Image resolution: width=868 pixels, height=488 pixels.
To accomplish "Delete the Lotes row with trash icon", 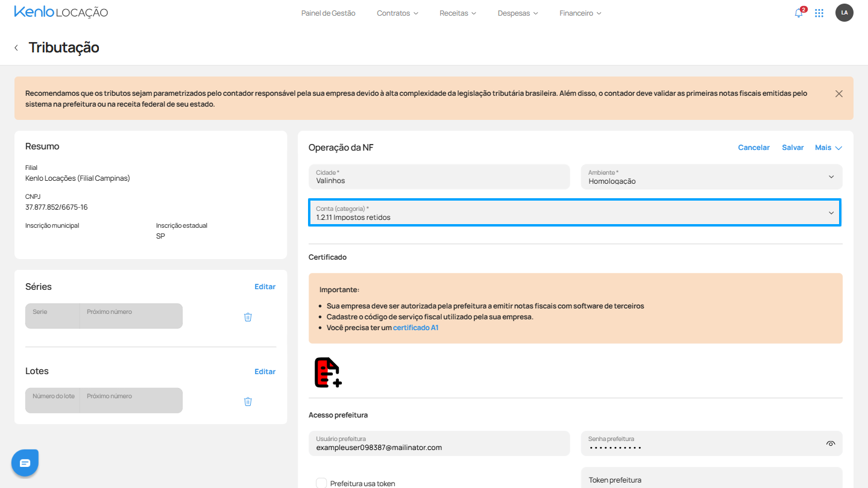I will tap(248, 401).
